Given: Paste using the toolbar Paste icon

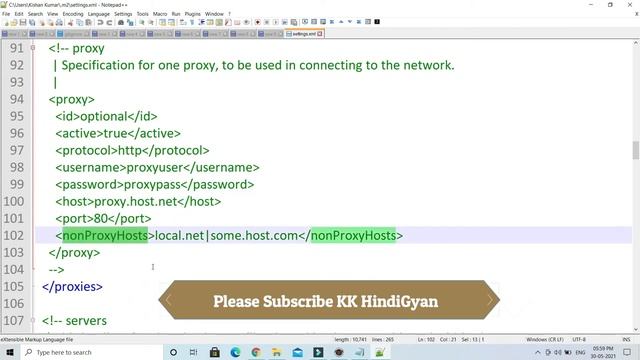Looking at the screenshot, I should 89,22.
